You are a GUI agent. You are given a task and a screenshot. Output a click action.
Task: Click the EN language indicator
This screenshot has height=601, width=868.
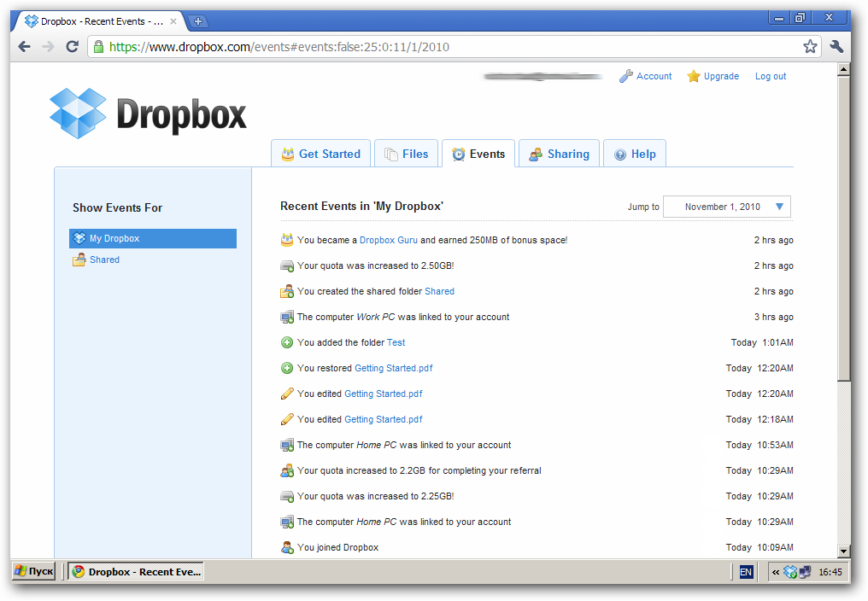[x=746, y=572]
